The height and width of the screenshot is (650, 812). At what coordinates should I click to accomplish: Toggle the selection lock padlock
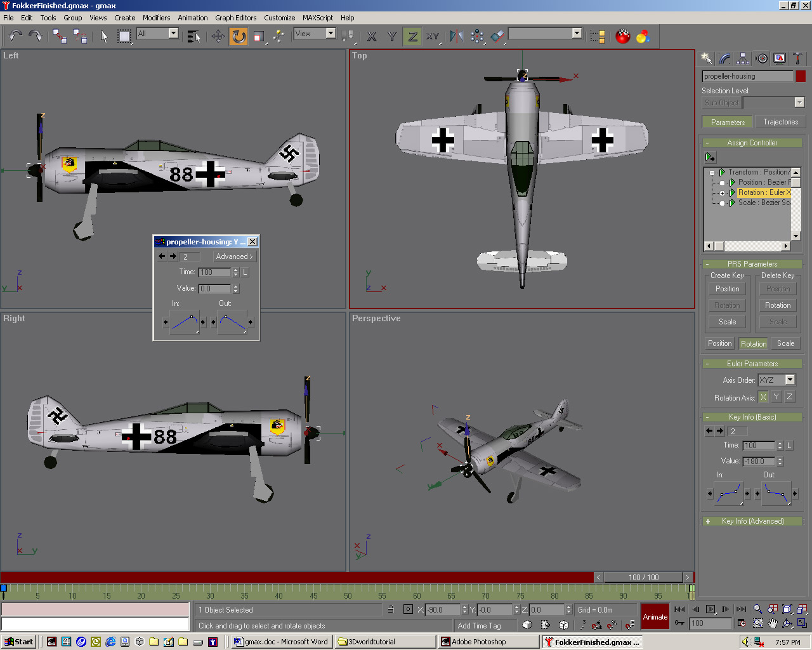click(391, 609)
